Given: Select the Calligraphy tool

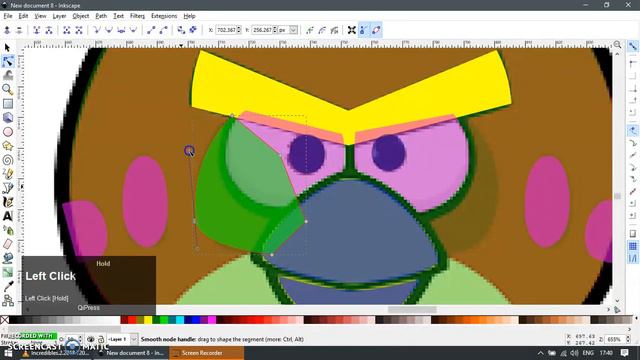Looking at the screenshot, I should point(7,202).
